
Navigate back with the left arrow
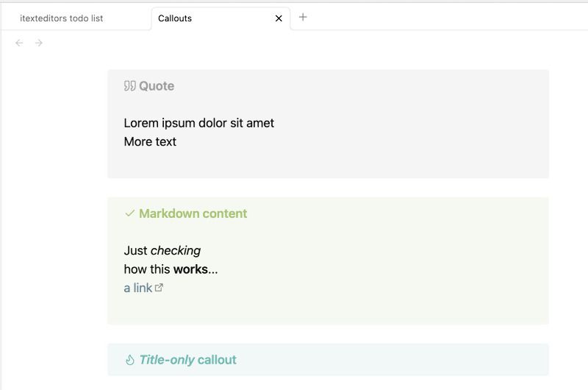click(19, 43)
